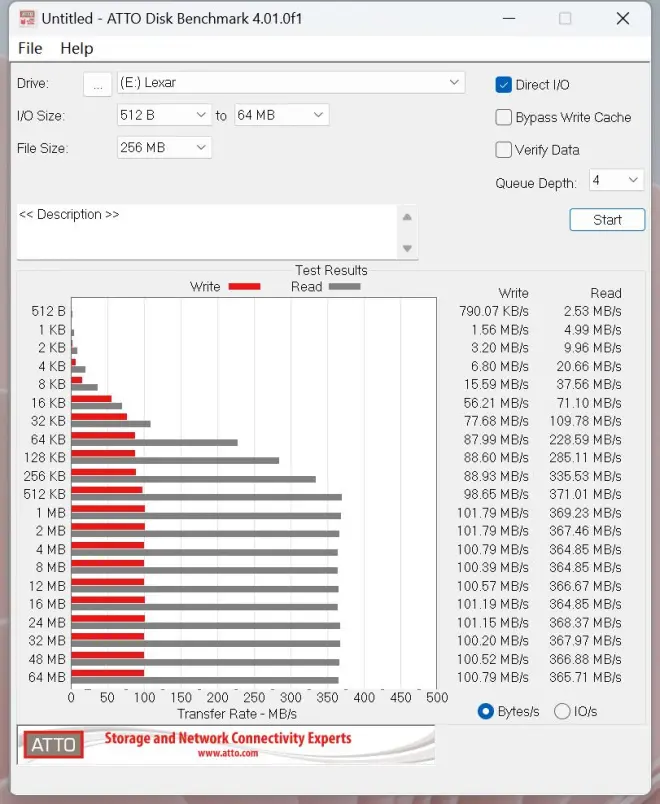Select the Bytes/s radio button
The width and height of the screenshot is (660, 804).
point(486,711)
